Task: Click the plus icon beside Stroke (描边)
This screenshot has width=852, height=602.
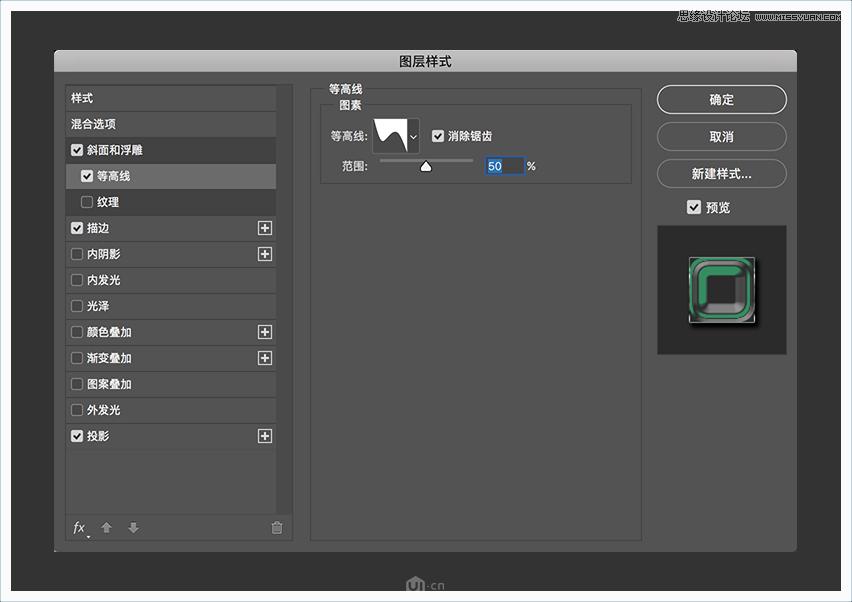Action: (265, 228)
